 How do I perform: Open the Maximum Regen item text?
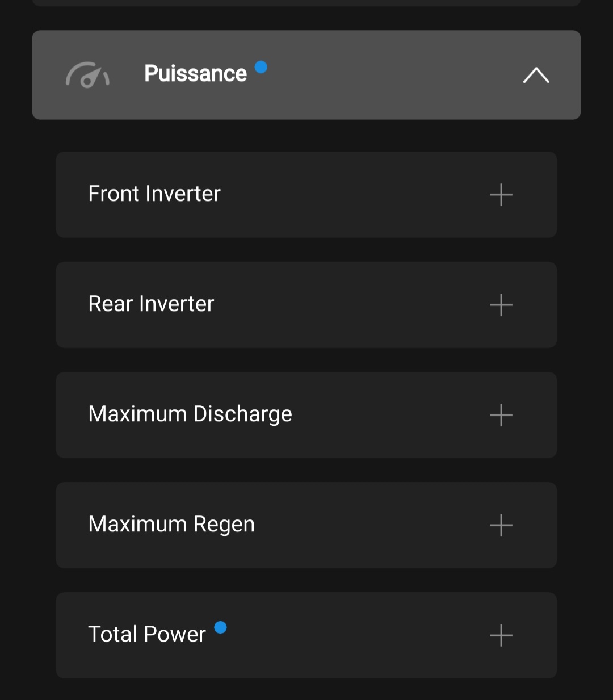[x=171, y=525]
